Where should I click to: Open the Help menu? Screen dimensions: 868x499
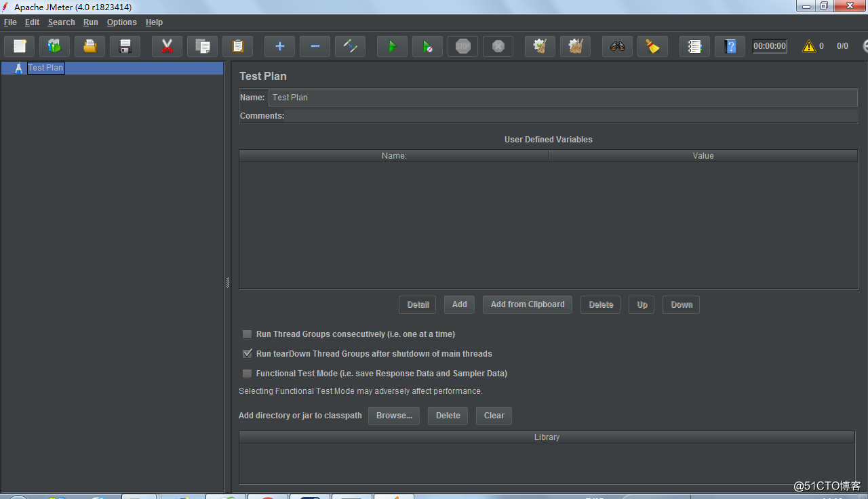pyautogui.click(x=154, y=22)
